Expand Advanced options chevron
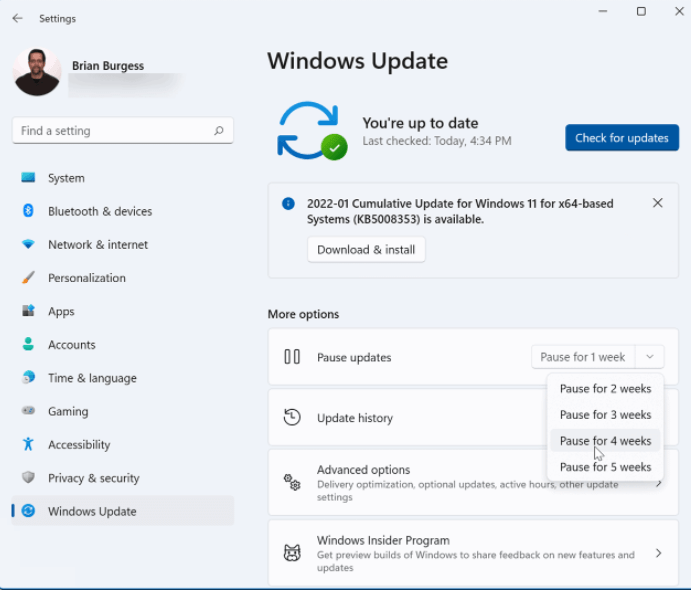 point(659,484)
